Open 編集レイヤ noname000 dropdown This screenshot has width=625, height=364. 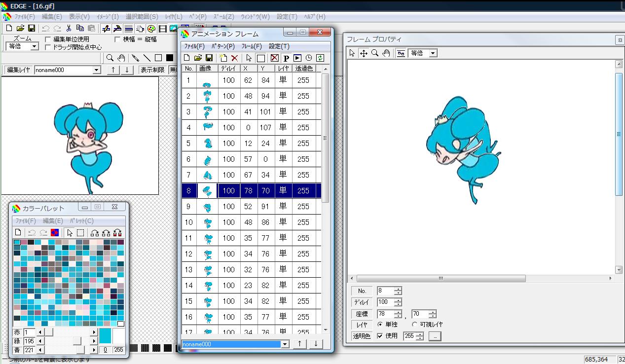tap(97, 70)
